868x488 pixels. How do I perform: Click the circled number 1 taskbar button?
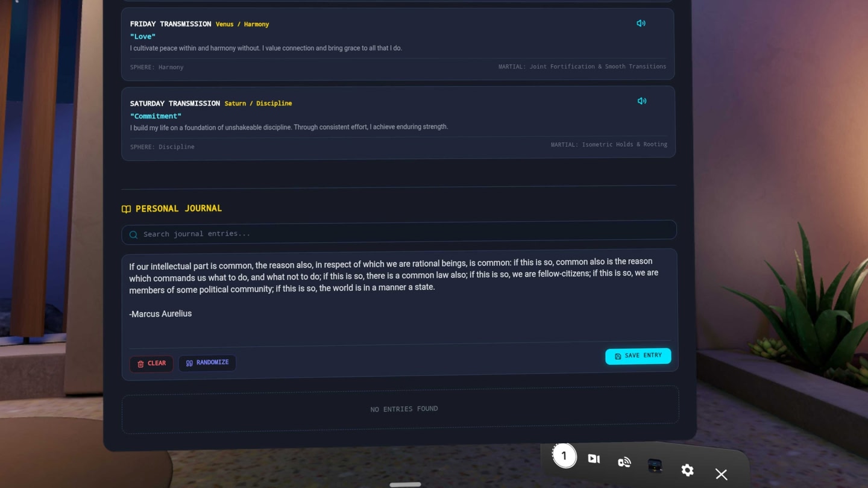point(564,456)
